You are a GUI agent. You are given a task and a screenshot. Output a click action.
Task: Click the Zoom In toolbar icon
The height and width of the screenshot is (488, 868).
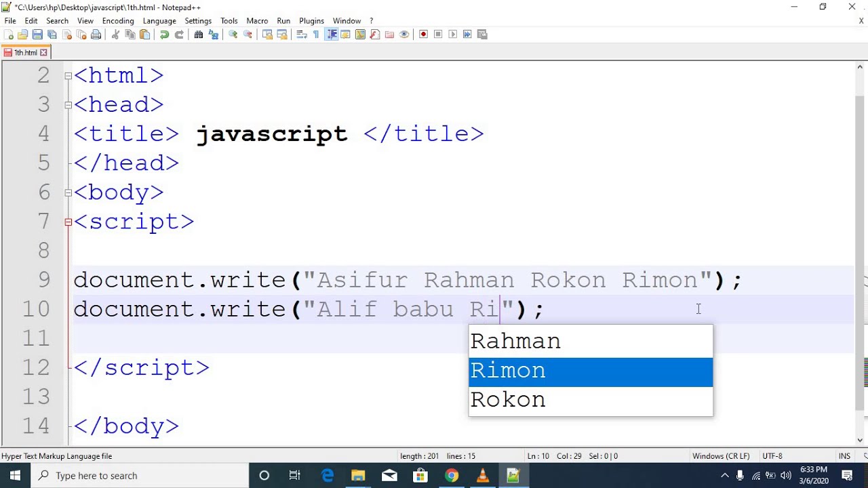click(233, 34)
